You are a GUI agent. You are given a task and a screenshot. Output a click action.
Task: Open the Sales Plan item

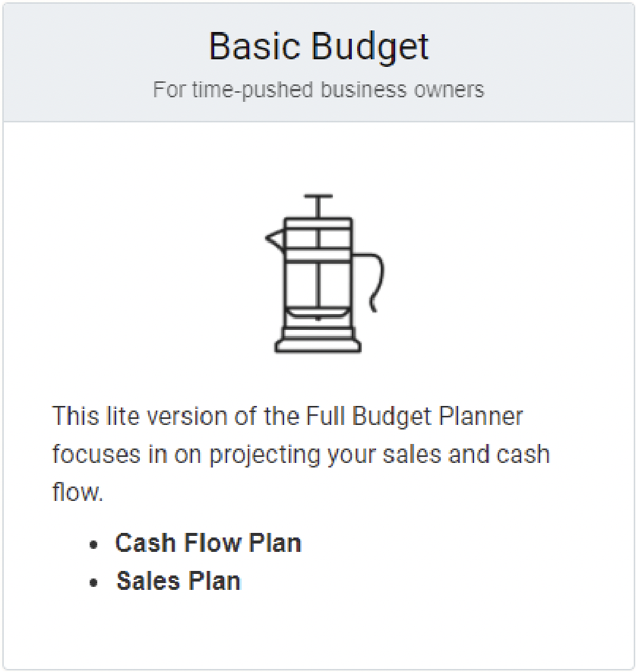pyautogui.click(x=178, y=582)
